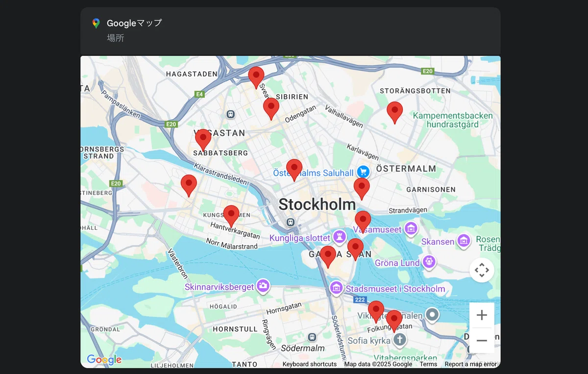
Task: Click the Vasamuseet museum icon
Action: [x=411, y=228]
